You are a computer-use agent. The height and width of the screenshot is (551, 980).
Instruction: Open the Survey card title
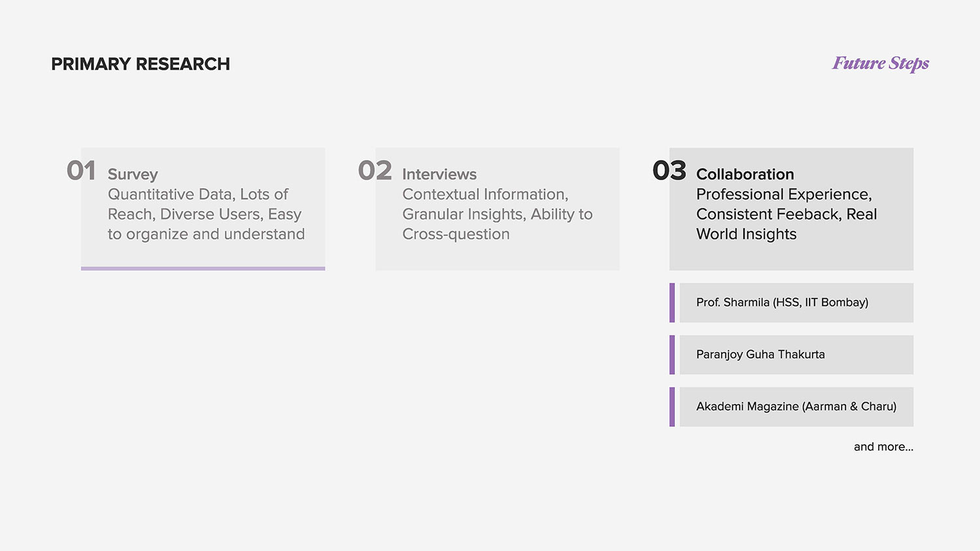pyautogui.click(x=133, y=174)
